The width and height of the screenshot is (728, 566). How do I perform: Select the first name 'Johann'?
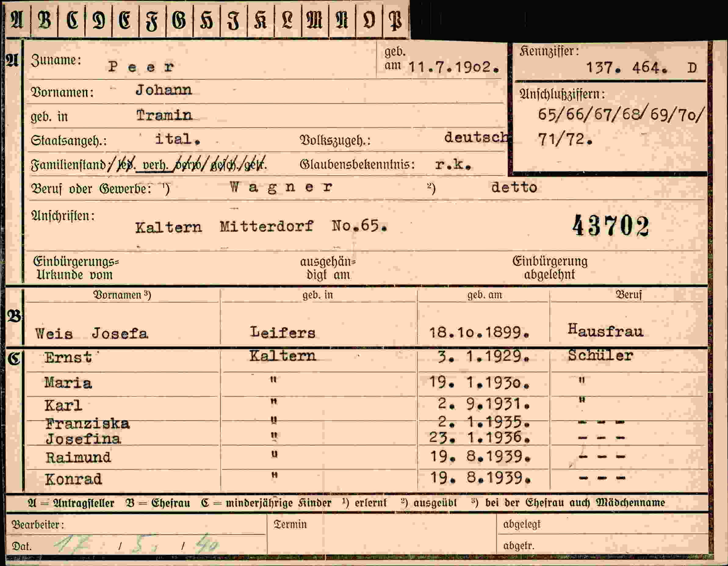point(164,90)
